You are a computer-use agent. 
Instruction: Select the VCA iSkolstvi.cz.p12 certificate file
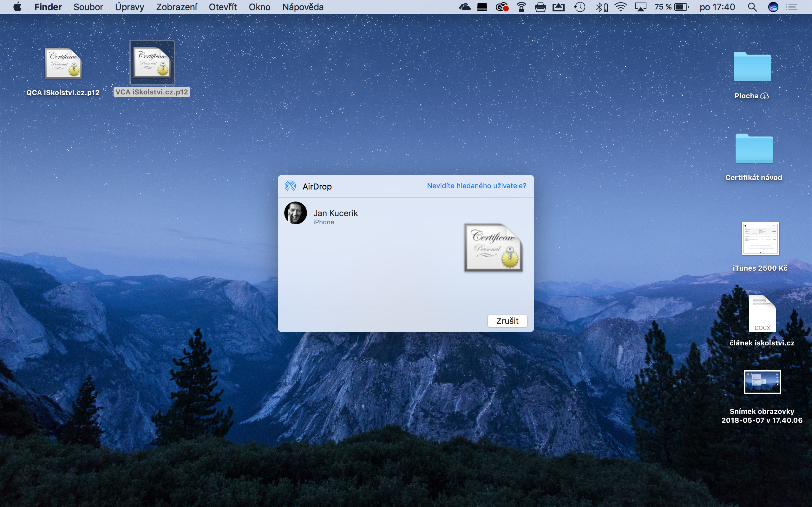(x=152, y=63)
